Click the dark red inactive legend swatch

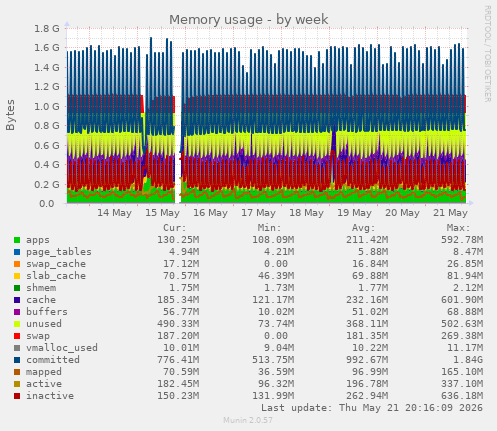[x=17, y=396]
